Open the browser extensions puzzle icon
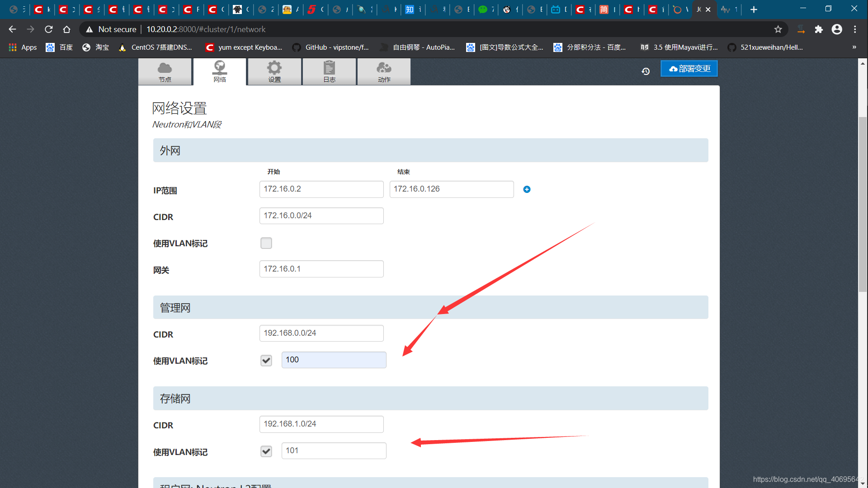Image resolution: width=868 pixels, height=488 pixels. [819, 29]
